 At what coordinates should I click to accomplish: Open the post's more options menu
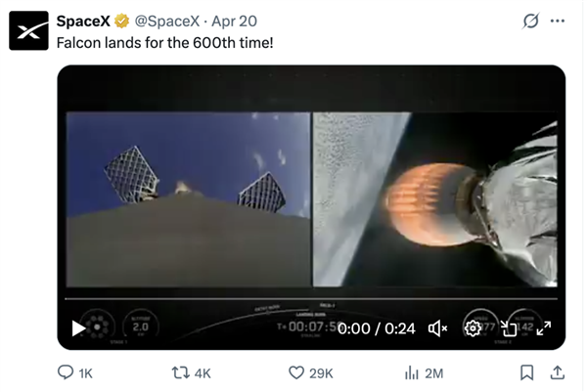(559, 21)
